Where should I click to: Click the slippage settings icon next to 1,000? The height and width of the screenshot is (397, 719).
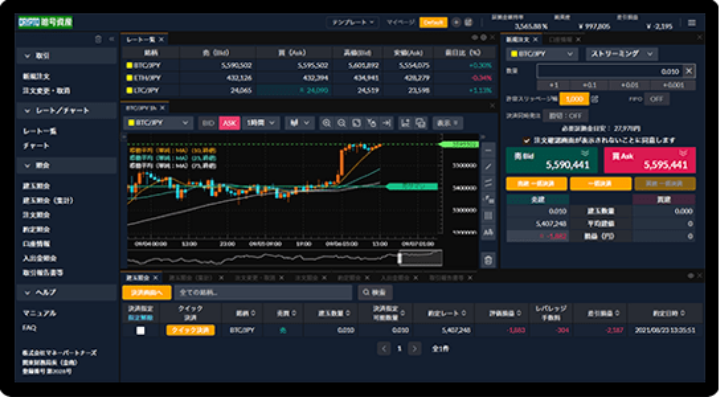[595, 99]
